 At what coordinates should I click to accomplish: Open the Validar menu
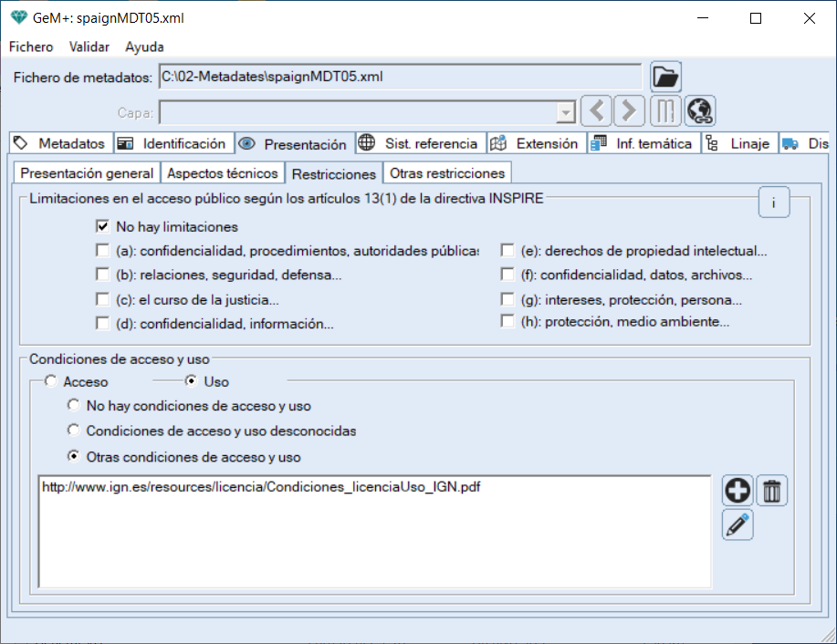coord(89,47)
